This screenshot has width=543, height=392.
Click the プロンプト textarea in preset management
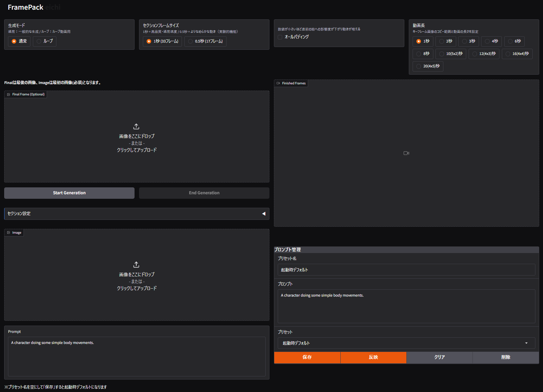406,306
